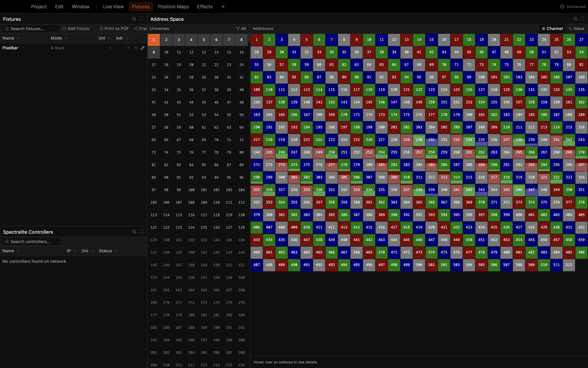Viewport: 588px width, 368px height.
Task: Select universe 9
Action: pos(154,52)
